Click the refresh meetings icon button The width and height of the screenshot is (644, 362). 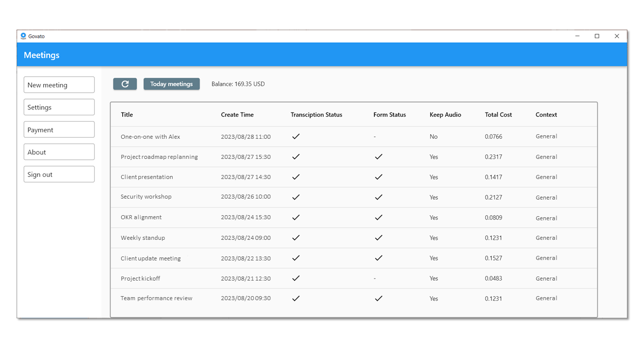point(125,84)
